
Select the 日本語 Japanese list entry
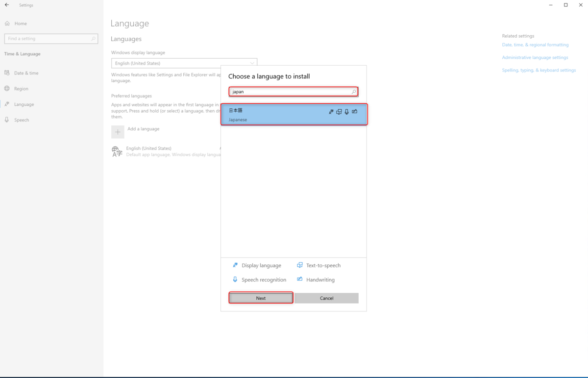click(294, 115)
